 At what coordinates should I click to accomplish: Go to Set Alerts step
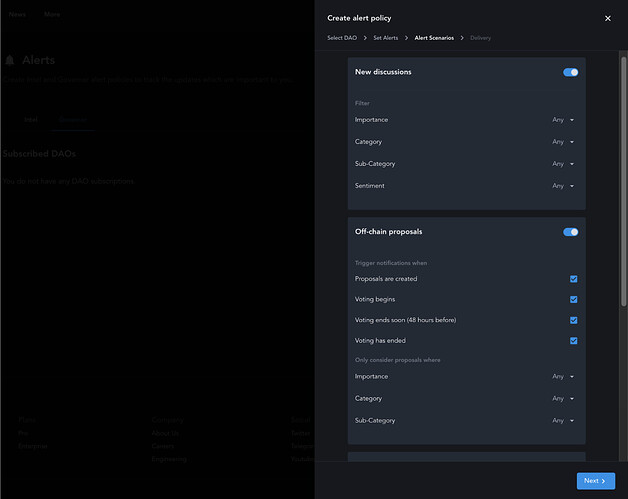[x=386, y=38]
